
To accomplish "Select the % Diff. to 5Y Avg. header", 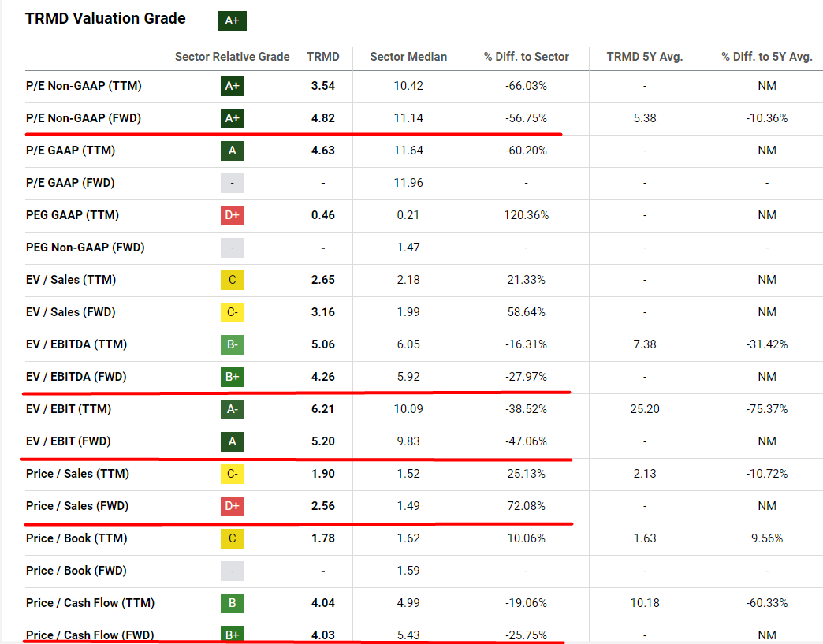I will pos(765,57).
